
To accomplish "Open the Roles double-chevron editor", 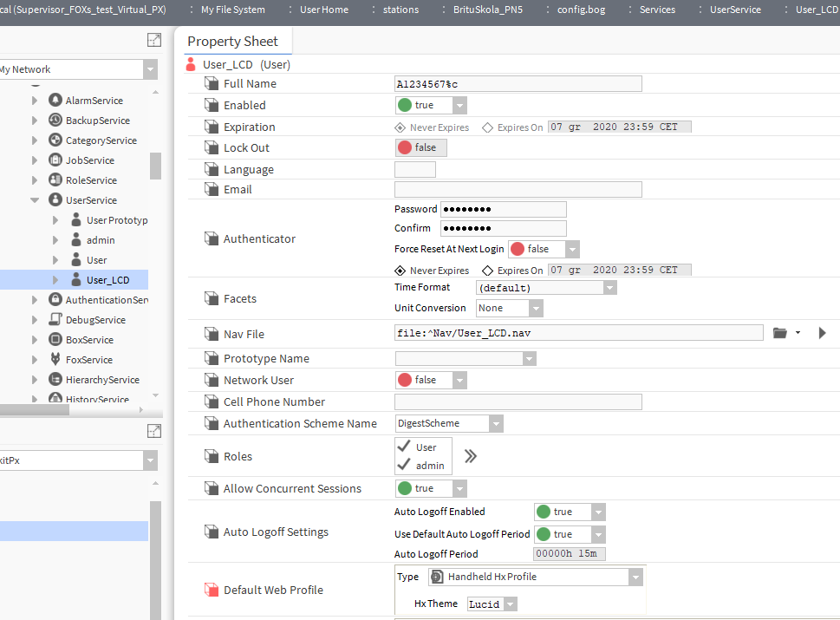I will click(x=470, y=456).
